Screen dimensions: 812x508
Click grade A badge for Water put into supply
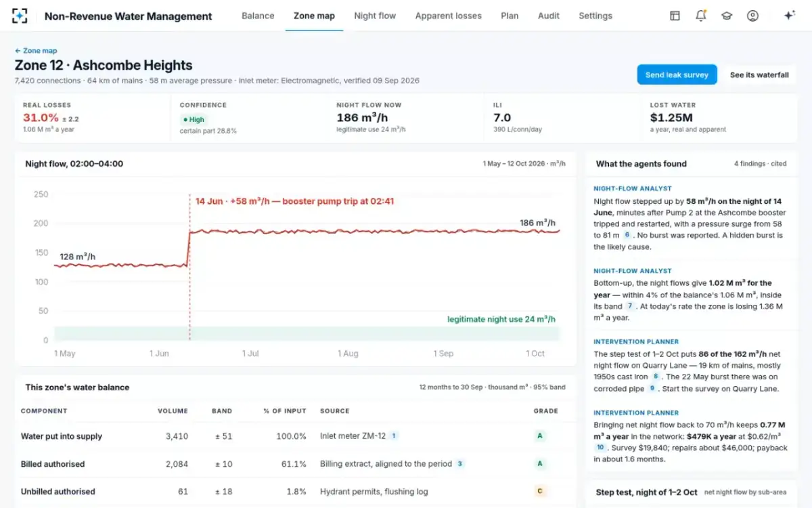tap(540, 436)
